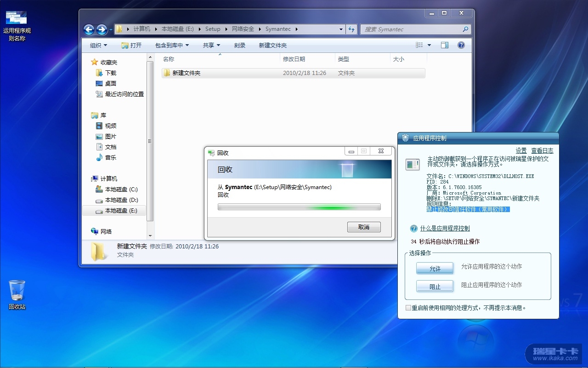Open the 查看日志 link
588x368 pixels.
coord(542,150)
